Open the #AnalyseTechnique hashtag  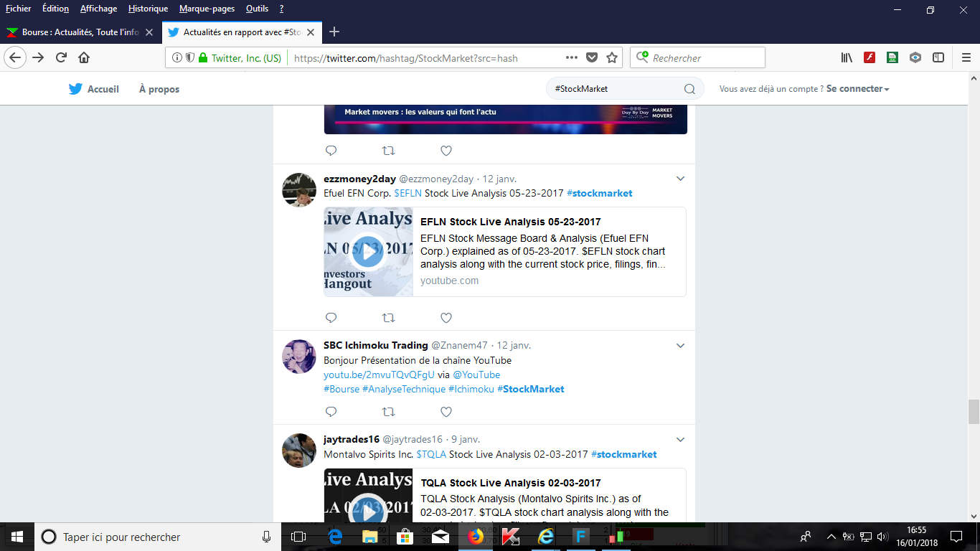coord(404,389)
